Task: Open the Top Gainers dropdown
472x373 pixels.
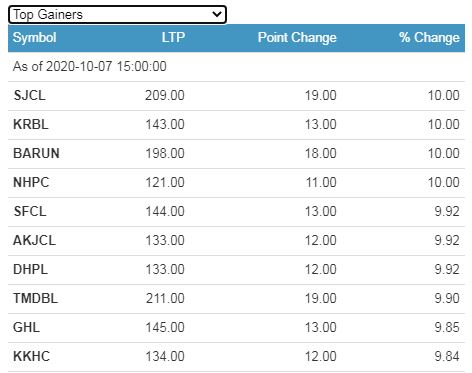Action: point(117,15)
